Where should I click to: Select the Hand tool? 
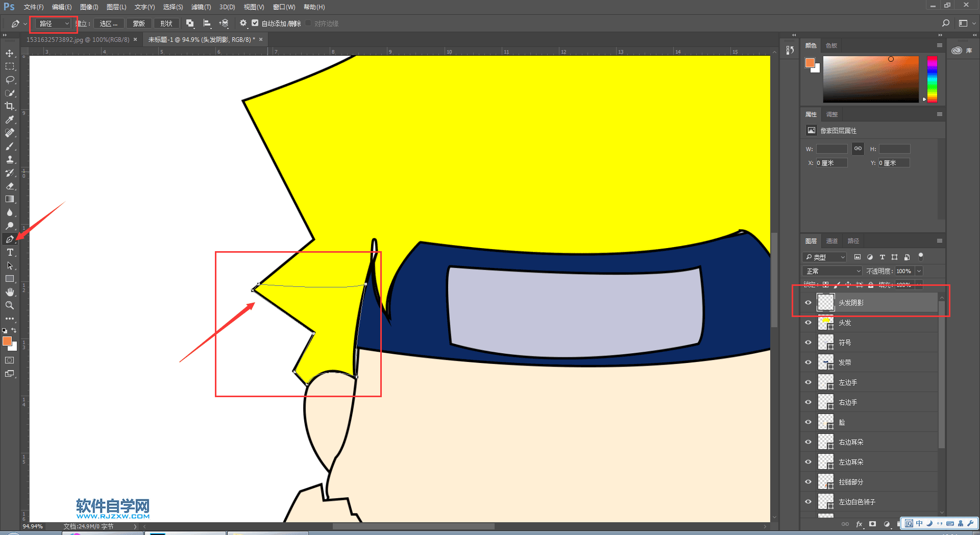pos(10,292)
